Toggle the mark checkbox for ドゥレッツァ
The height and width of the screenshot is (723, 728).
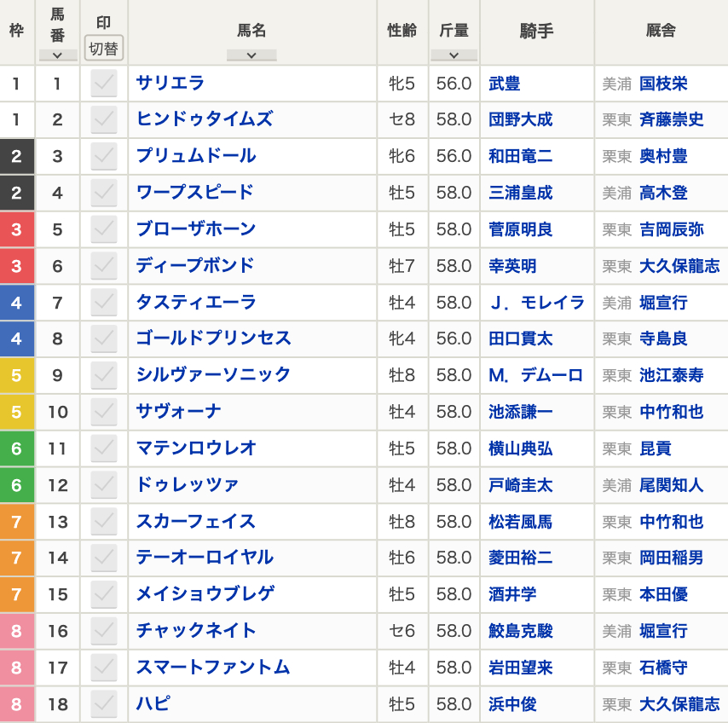103,485
